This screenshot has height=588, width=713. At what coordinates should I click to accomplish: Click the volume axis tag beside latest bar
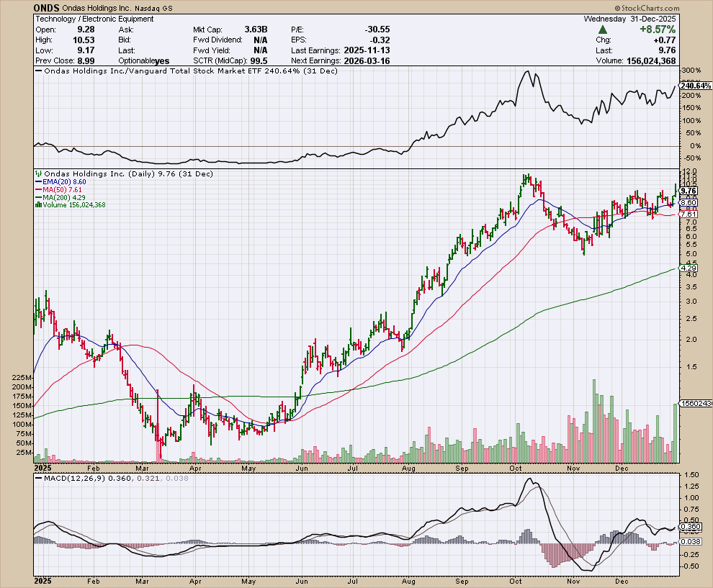(x=696, y=404)
